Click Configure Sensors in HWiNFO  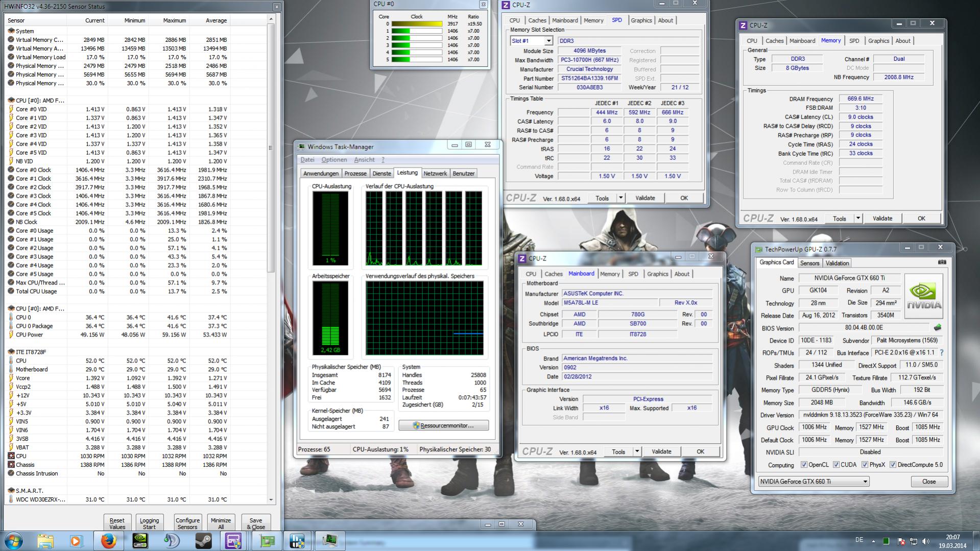187,523
